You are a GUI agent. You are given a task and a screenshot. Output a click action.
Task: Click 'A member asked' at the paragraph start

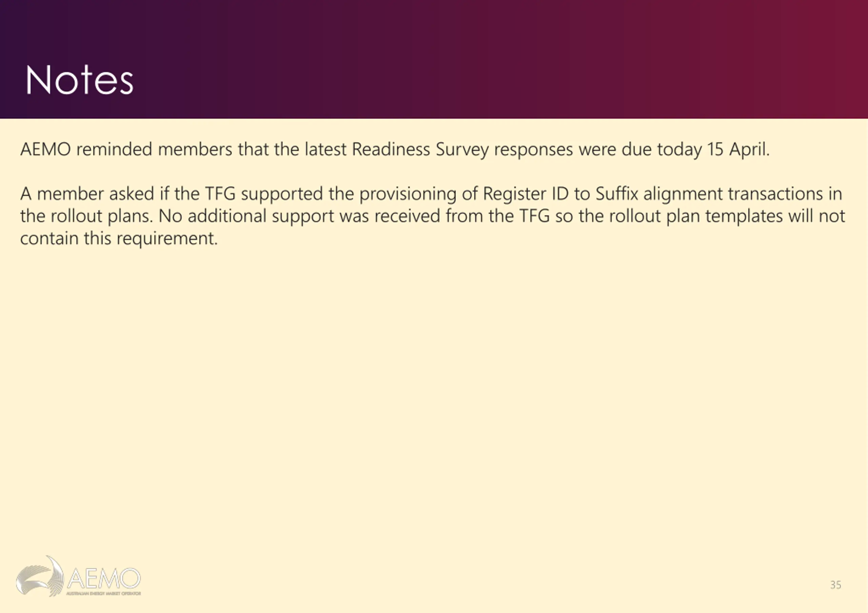pos(87,193)
